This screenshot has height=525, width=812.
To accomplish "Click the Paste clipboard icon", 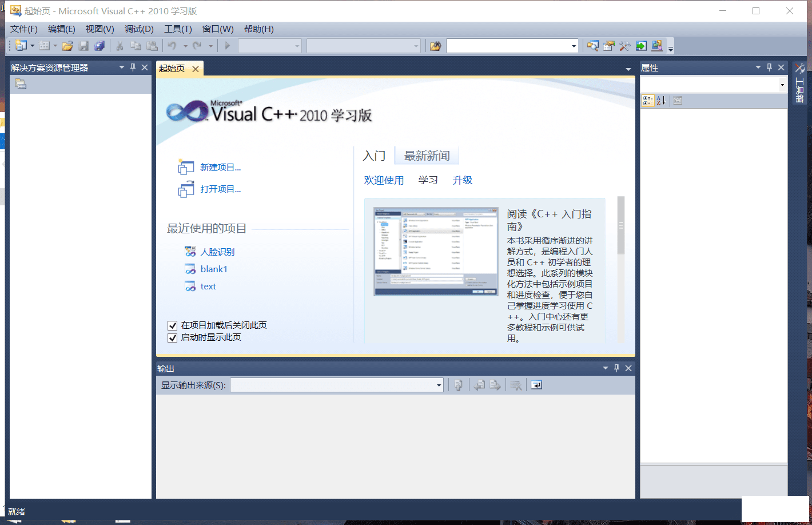I will click(x=152, y=46).
